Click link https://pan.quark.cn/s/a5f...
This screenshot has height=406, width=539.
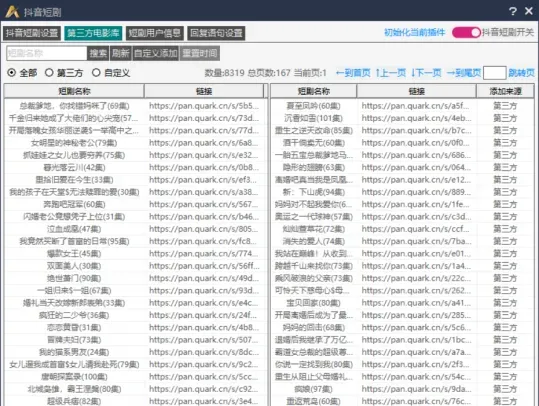(415, 106)
